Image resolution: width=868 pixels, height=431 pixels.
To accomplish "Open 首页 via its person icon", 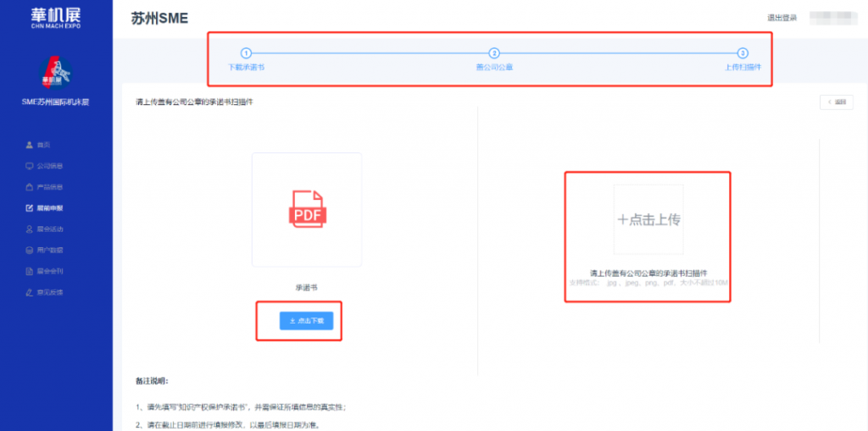I will point(30,145).
